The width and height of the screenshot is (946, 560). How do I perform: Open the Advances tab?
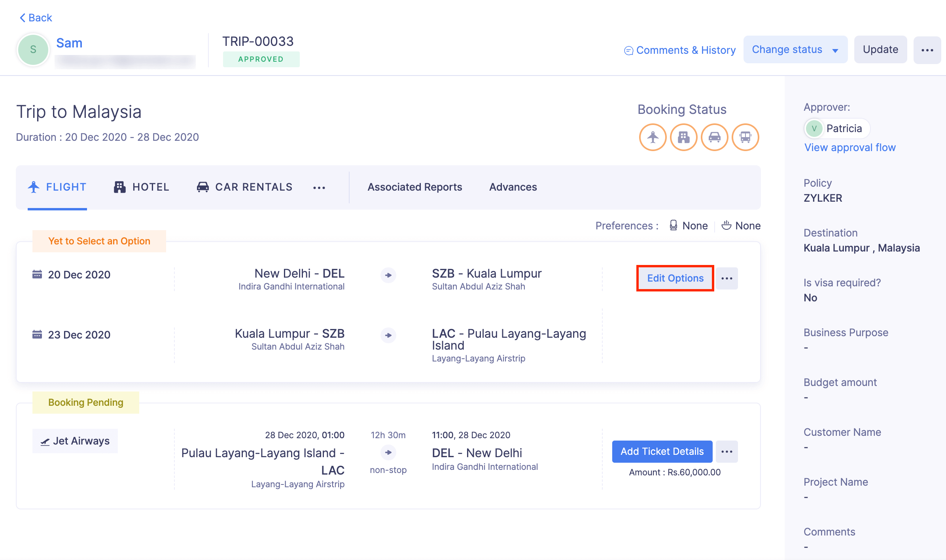pos(513,187)
